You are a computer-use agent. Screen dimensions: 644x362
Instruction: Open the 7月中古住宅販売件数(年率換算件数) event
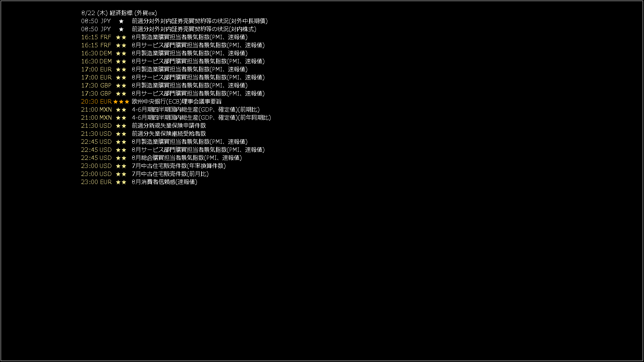point(179,166)
